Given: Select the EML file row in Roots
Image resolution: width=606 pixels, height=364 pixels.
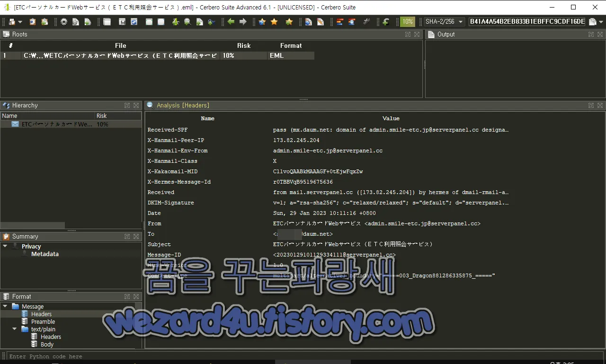Looking at the screenshot, I should pos(158,55).
